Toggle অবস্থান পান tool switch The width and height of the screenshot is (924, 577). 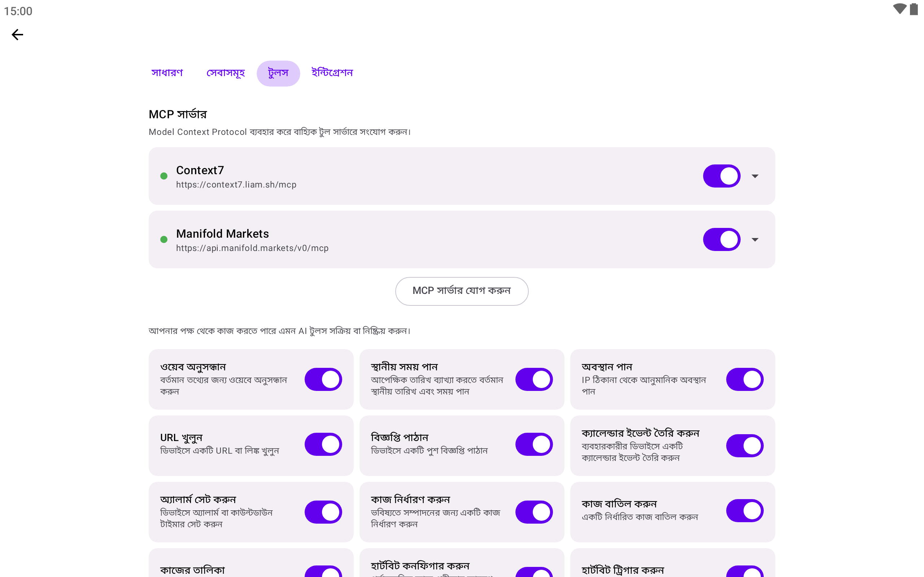click(745, 379)
